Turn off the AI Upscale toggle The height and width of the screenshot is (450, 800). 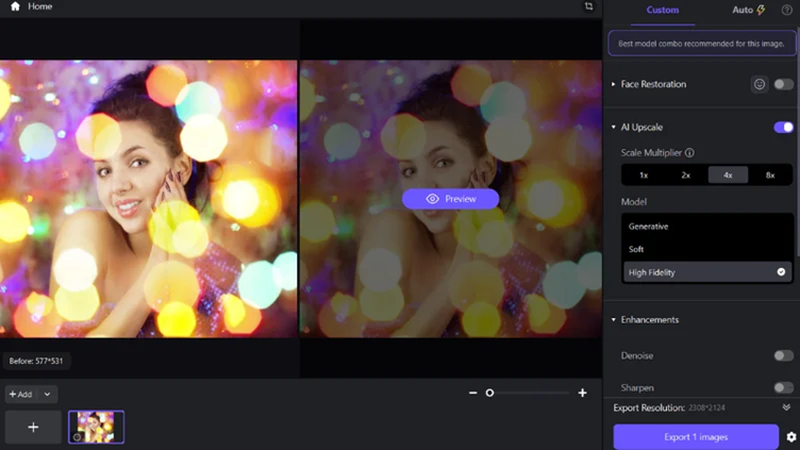783,127
